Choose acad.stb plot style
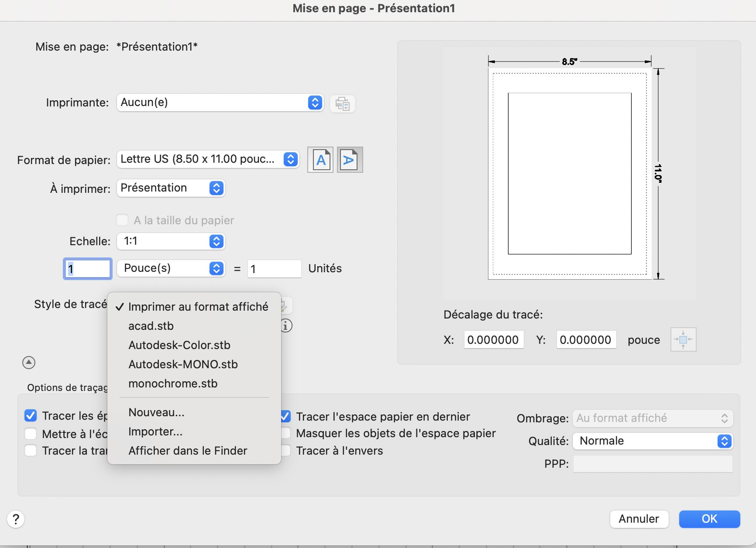This screenshot has width=756, height=548. (x=194, y=326)
